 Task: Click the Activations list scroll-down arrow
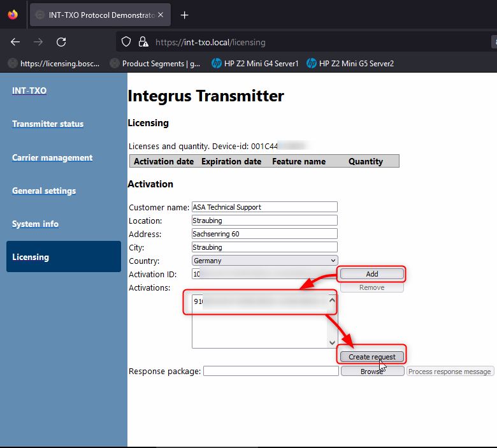332,342
